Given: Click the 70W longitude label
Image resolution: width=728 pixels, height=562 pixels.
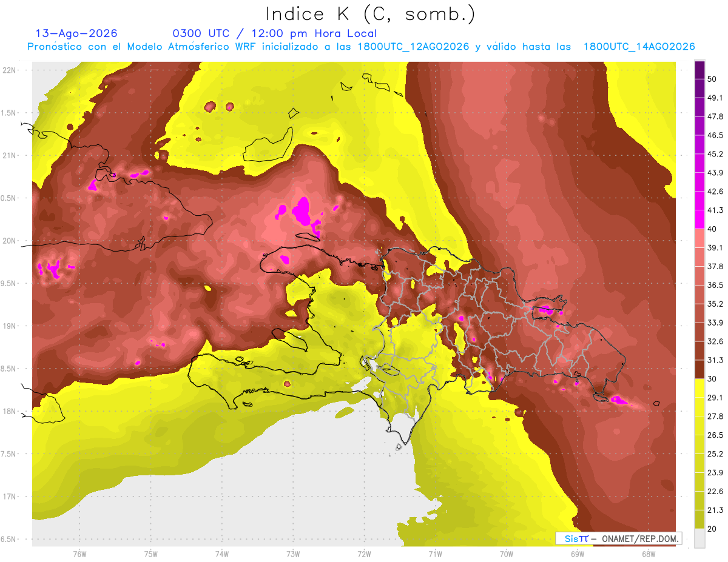Looking at the screenshot, I should pos(506,554).
